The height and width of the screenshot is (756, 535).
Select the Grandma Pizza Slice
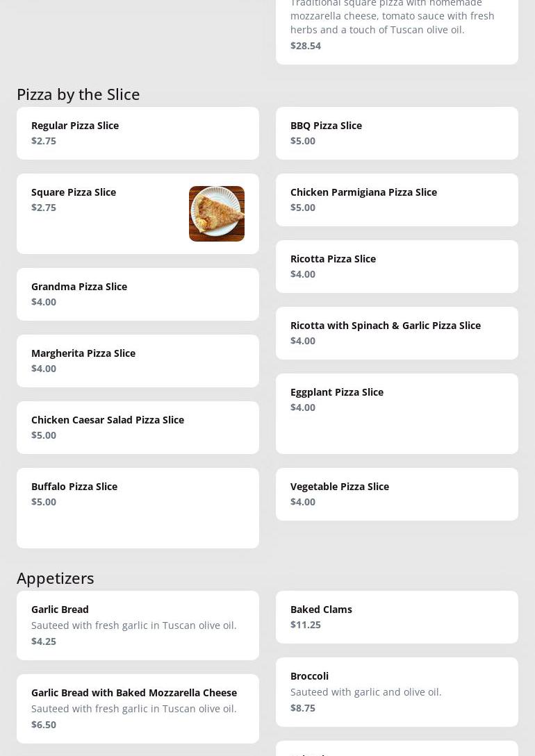tap(138, 294)
